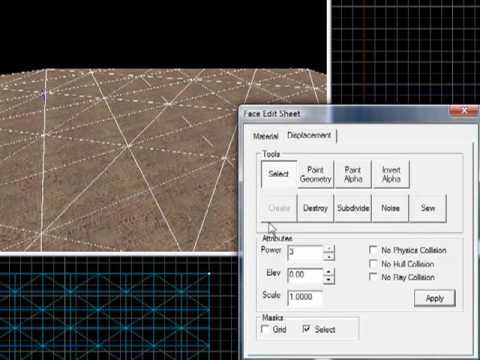The width and height of the screenshot is (480, 360).
Task: Click into the Elev input field
Action: point(305,275)
